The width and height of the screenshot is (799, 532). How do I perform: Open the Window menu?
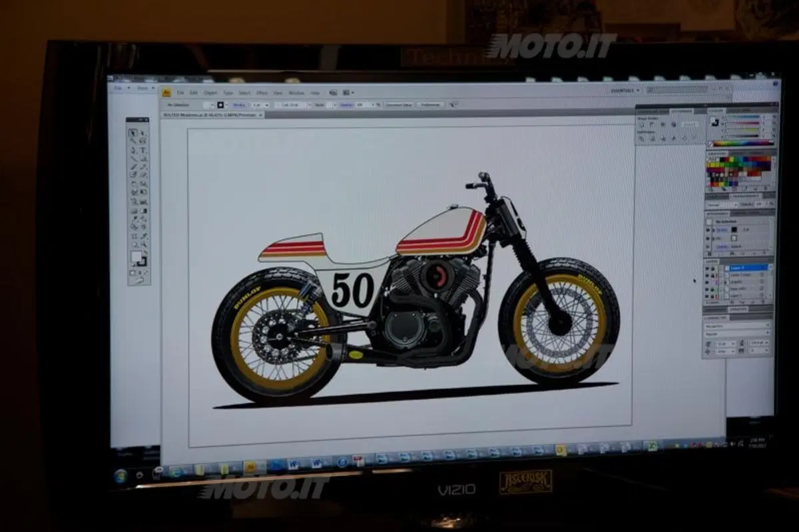pos(296,93)
